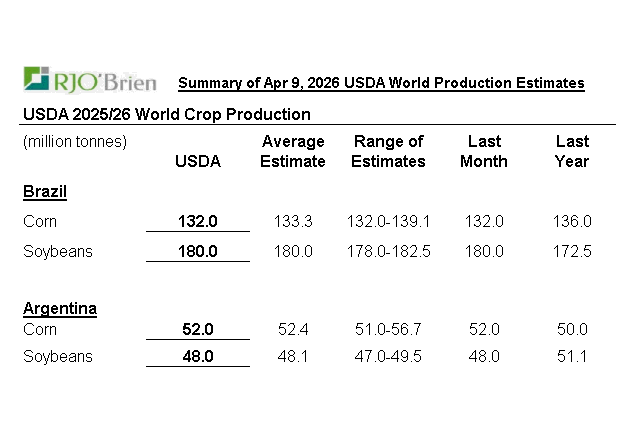Select Argentina Corn USDA value 52.0

(x=198, y=329)
